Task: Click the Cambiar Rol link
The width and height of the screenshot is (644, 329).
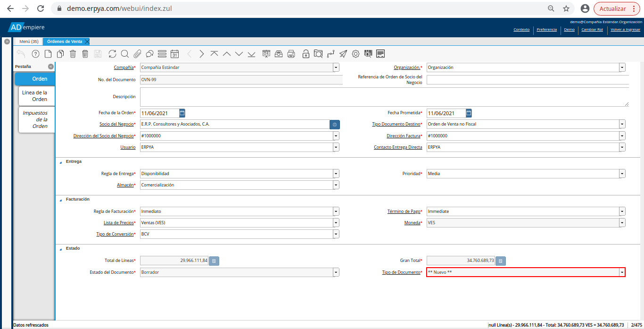Action: click(592, 29)
